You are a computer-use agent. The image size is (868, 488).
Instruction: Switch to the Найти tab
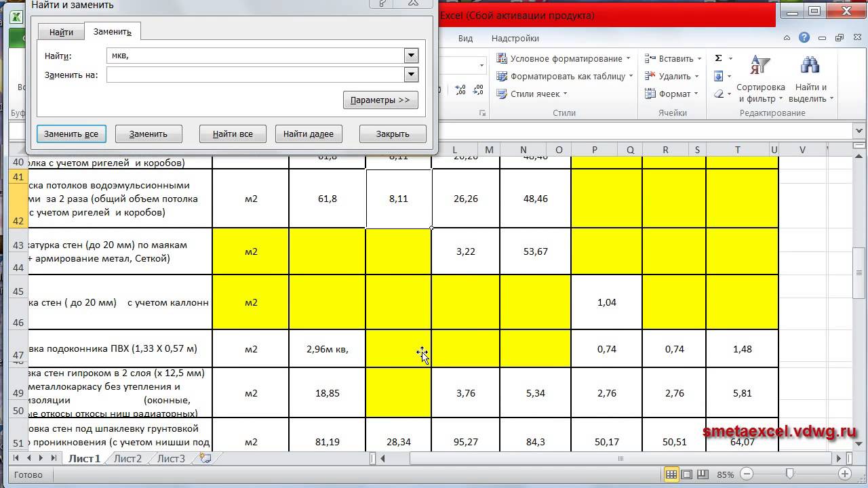pos(61,32)
